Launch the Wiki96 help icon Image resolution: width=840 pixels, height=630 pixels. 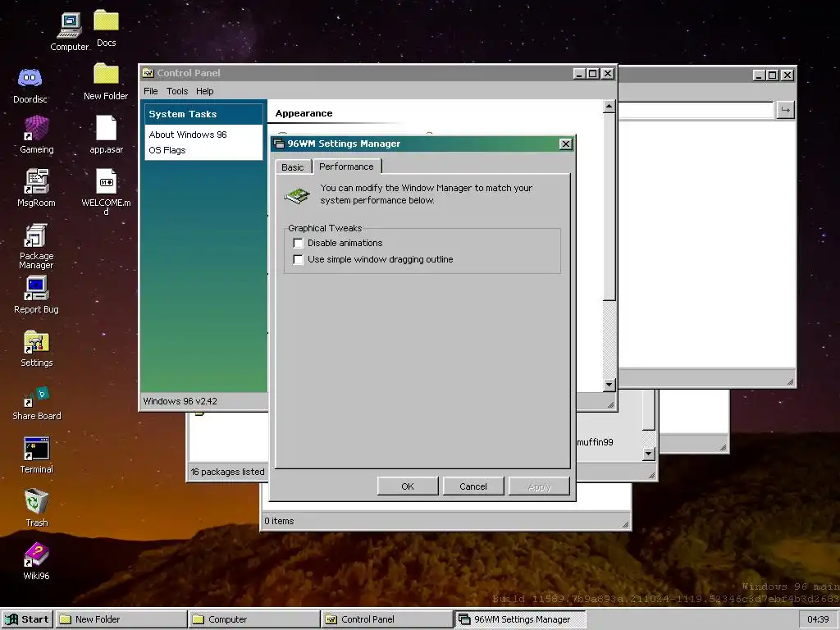coord(36,561)
